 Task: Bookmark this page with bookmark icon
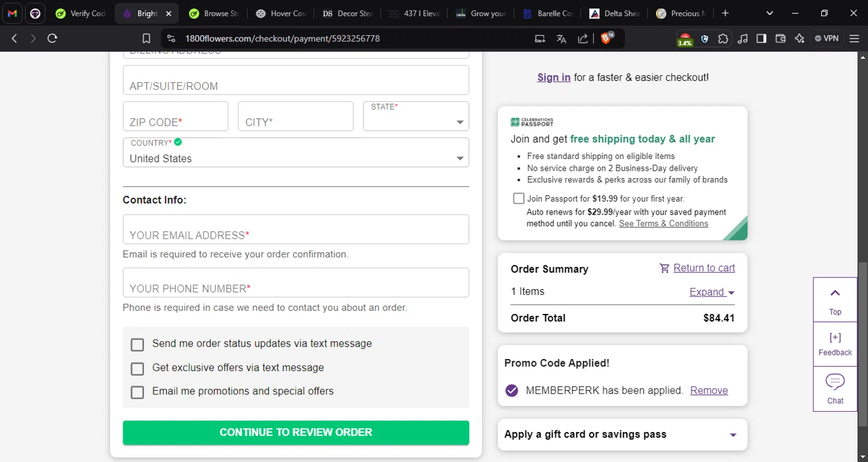[x=146, y=38]
